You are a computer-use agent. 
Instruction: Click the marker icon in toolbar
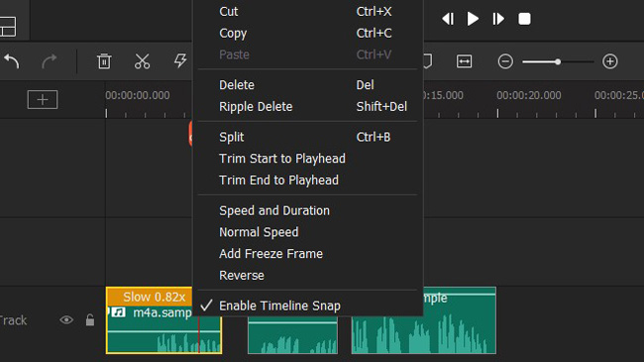[x=428, y=61]
